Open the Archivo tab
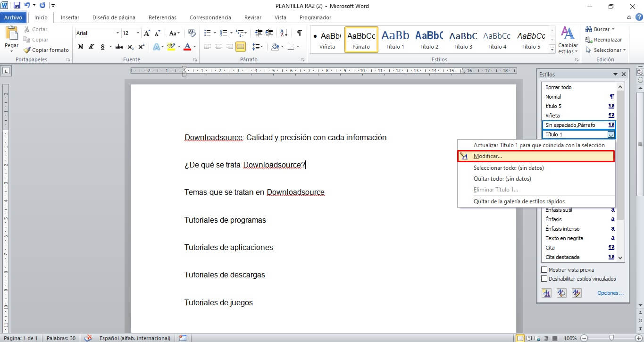Screen dimensions: 644x342 click(13, 17)
